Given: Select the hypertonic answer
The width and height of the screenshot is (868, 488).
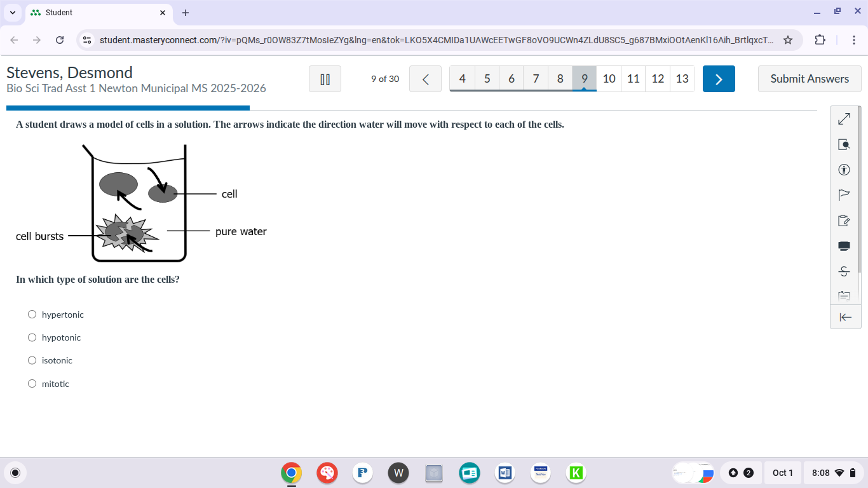Looking at the screenshot, I should (x=32, y=315).
